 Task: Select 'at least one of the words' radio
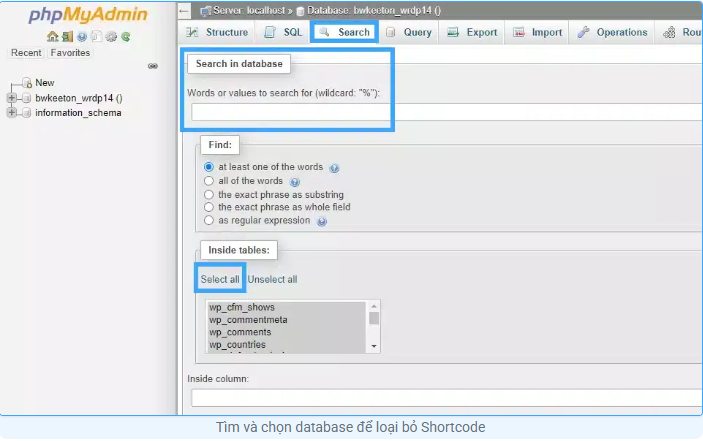pyautogui.click(x=209, y=167)
